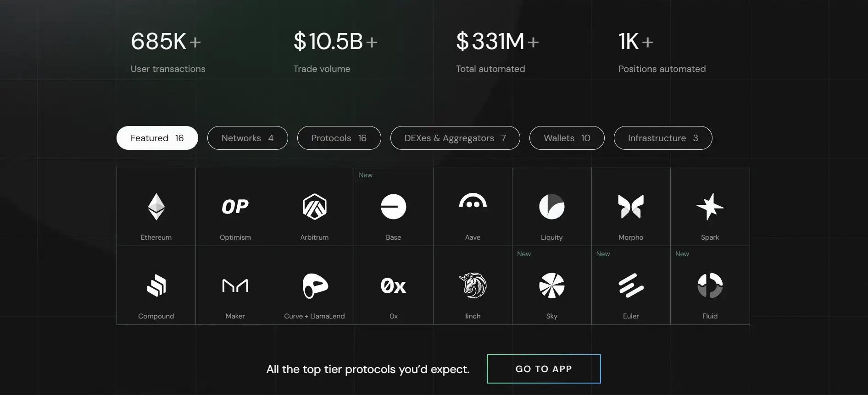This screenshot has width=868, height=395.
Task: Show the DEXes & Aggregators category
Action: tap(455, 138)
